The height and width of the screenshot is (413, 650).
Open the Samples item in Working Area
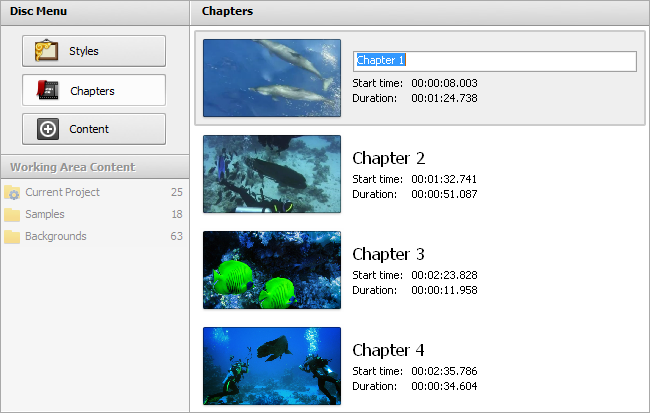(95, 214)
